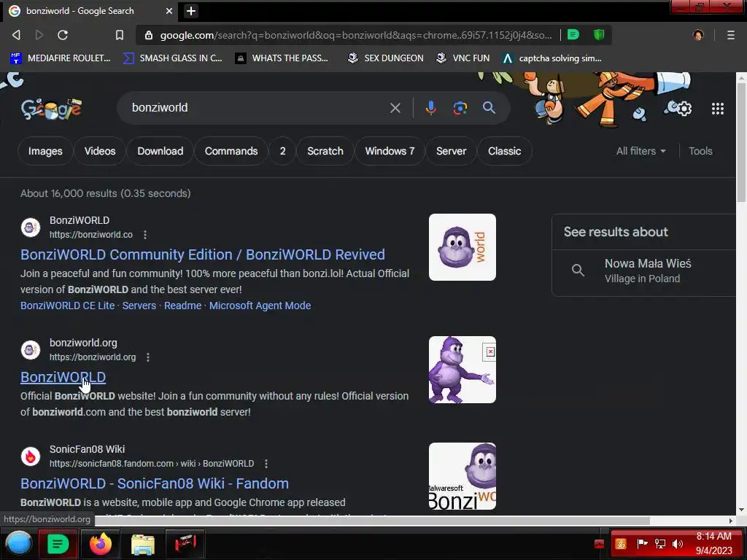
Task: Open Nowa Mała Wieś related result
Action: coord(644,271)
